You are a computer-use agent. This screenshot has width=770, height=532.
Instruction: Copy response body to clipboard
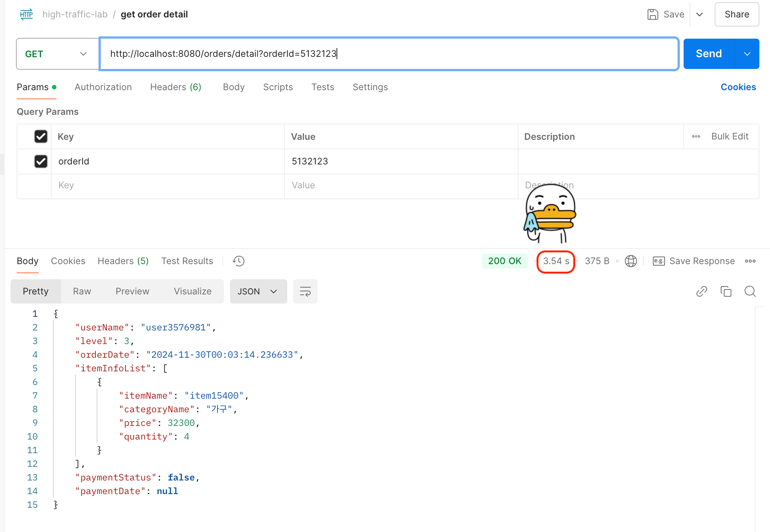pos(726,291)
